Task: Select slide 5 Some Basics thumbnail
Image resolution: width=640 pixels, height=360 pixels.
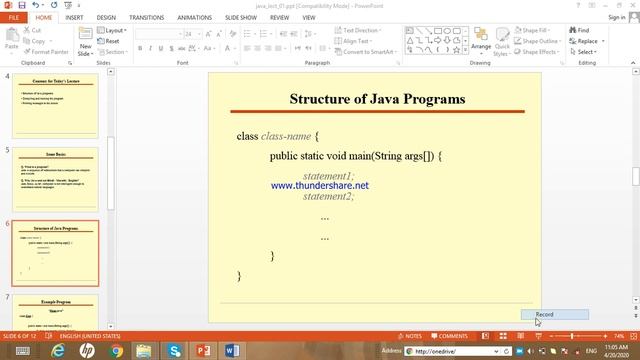Action: (x=55, y=179)
